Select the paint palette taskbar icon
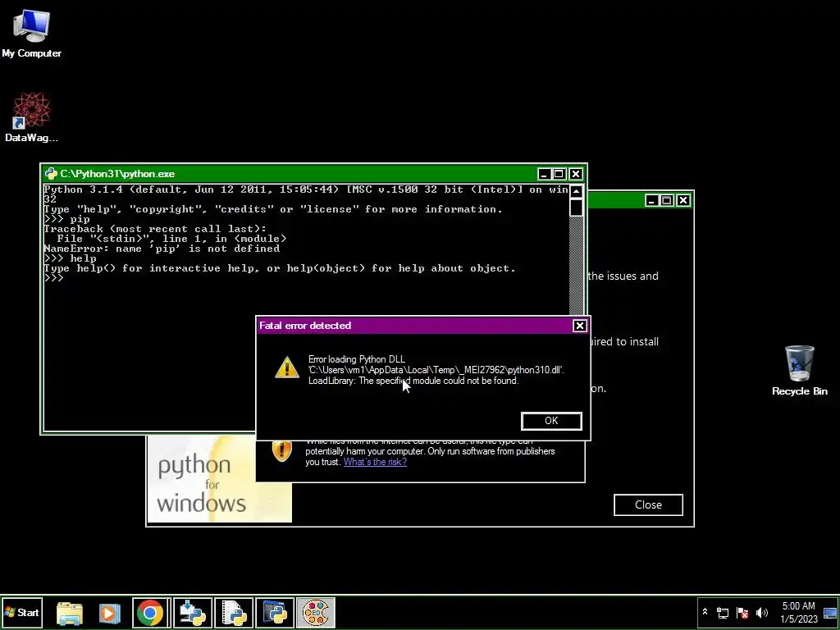The image size is (840, 630). (316, 613)
